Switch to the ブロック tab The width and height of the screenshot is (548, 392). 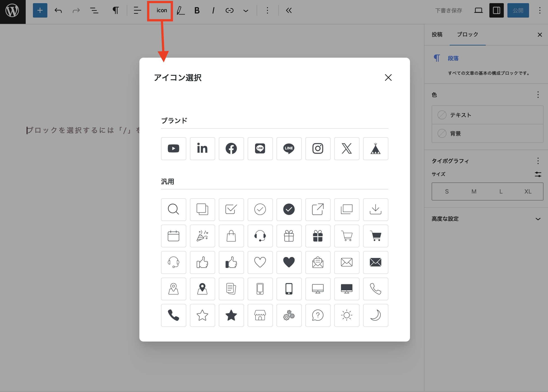point(467,34)
